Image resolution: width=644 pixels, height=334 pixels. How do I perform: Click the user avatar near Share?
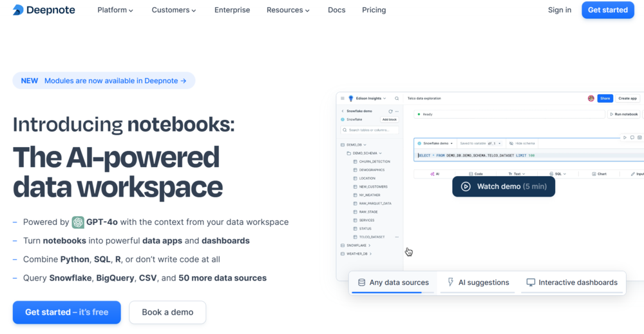591,98
